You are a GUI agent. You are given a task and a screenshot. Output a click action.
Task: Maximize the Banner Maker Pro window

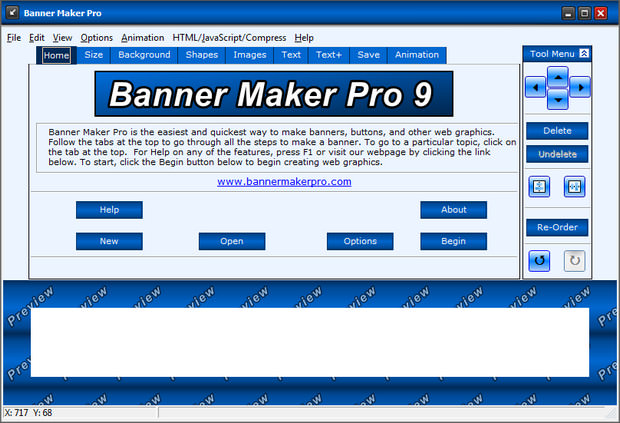(584, 13)
